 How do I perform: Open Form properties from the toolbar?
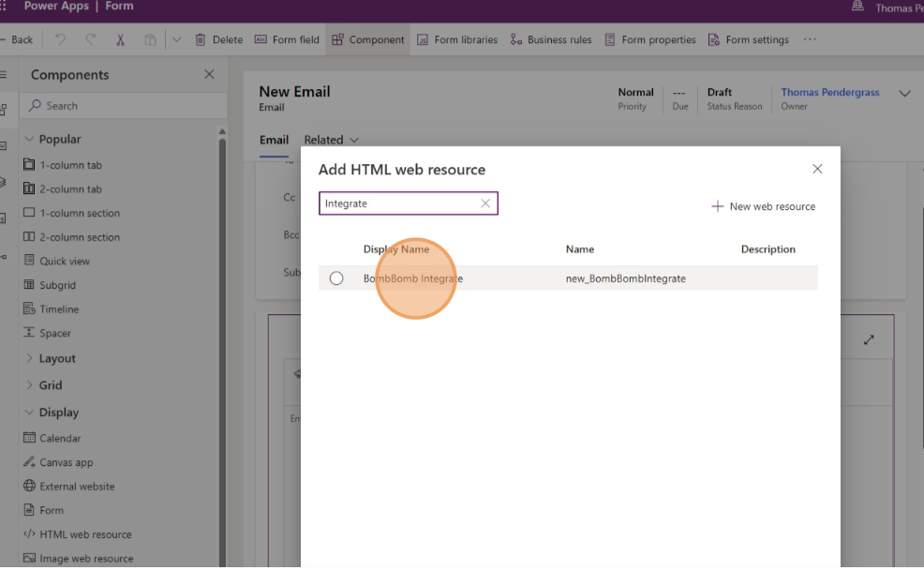[x=650, y=39]
